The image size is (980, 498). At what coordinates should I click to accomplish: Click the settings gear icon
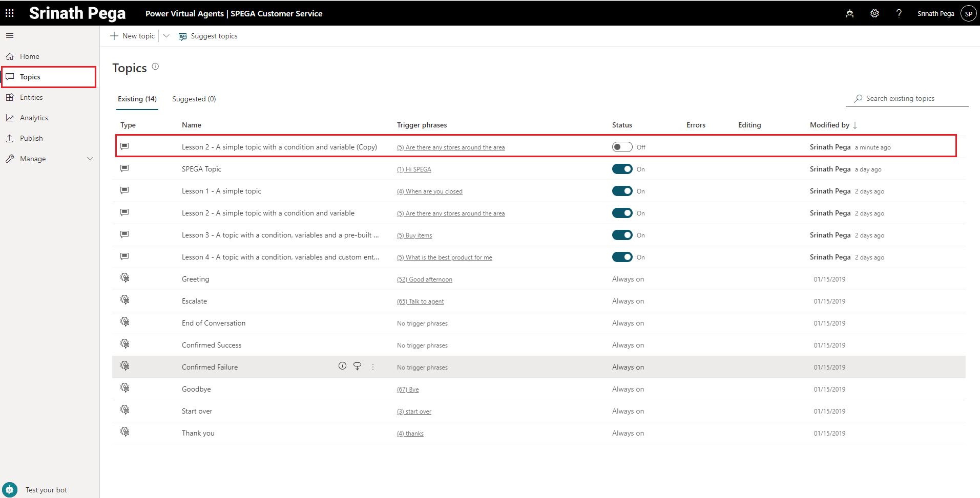[874, 13]
